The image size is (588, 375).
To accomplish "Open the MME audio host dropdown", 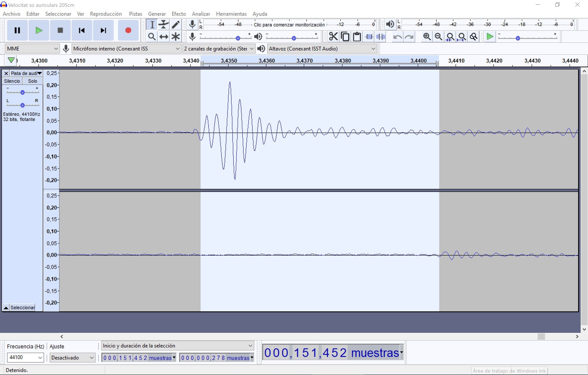I will tap(32, 49).
